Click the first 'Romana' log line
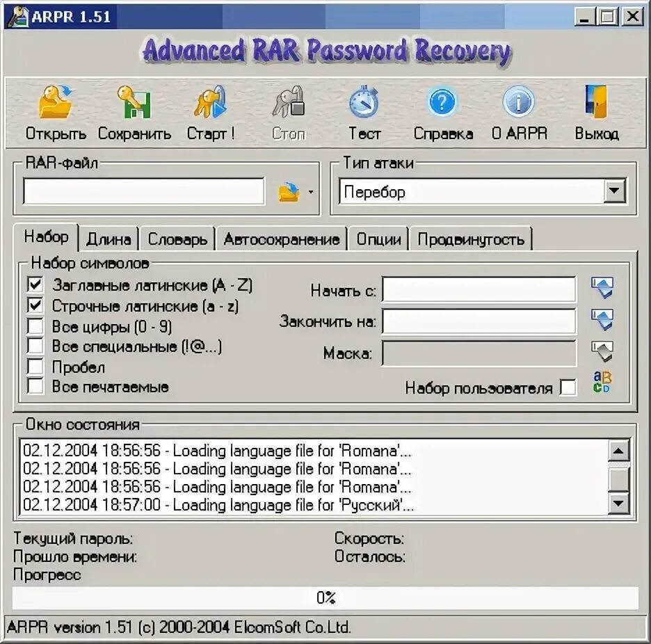Image resolution: width=651 pixels, height=644 pixels. [217, 451]
